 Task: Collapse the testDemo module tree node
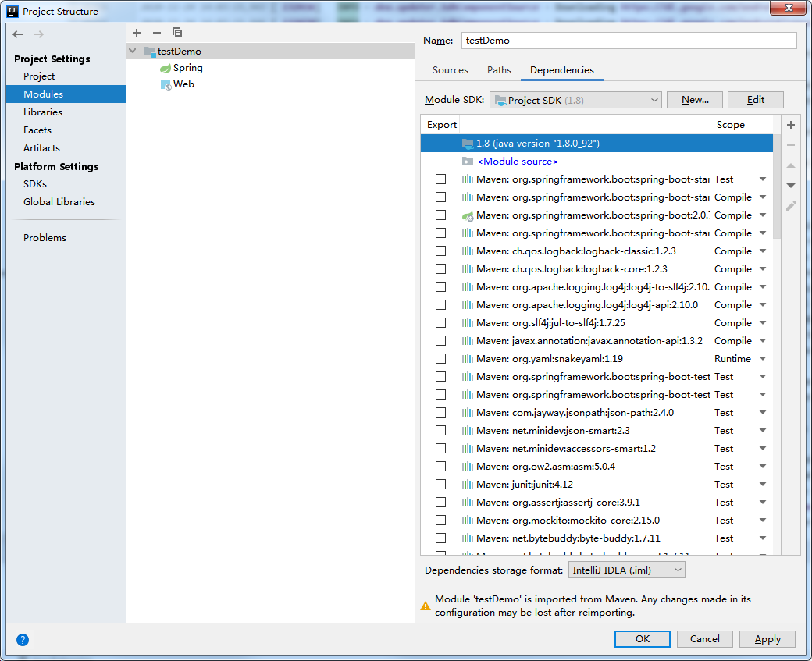133,51
